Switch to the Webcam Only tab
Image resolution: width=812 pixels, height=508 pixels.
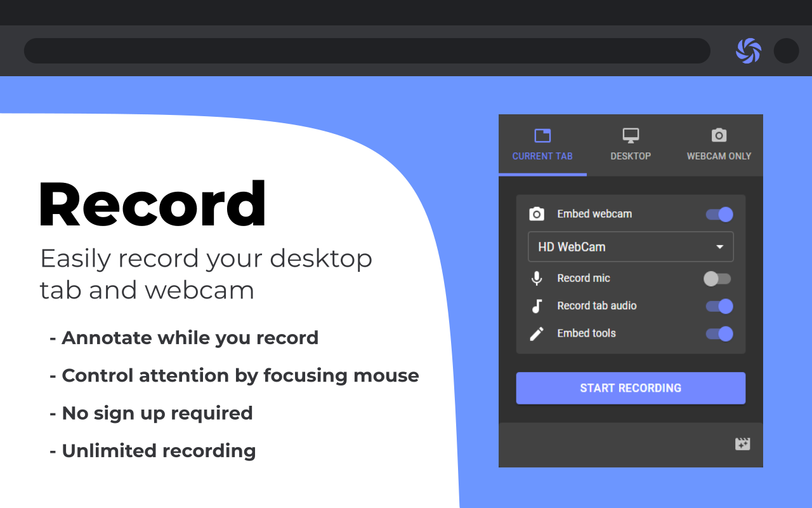[719, 145]
